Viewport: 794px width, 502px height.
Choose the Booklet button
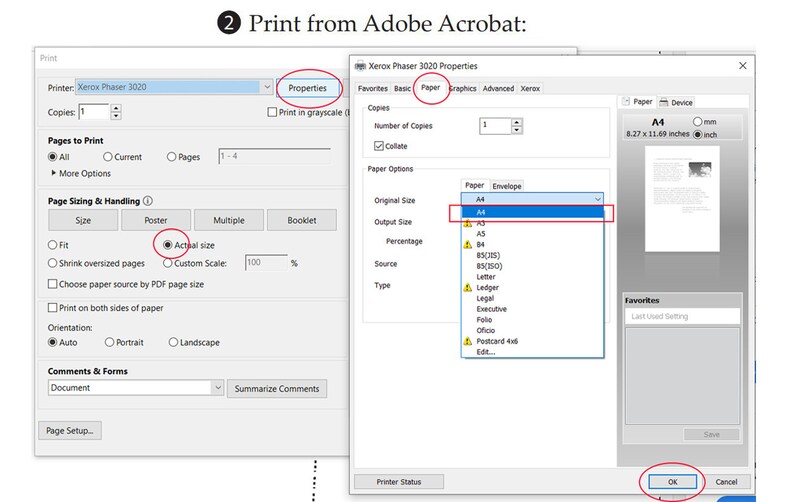click(302, 220)
